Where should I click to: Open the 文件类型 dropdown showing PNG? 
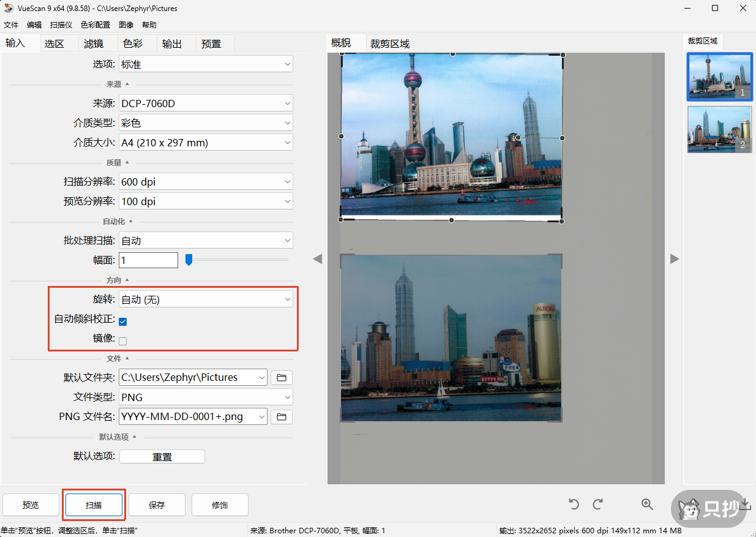[206, 397]
